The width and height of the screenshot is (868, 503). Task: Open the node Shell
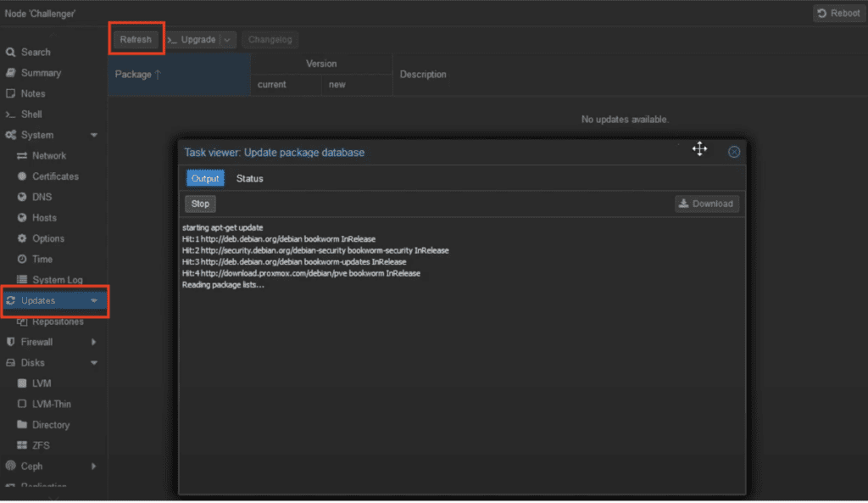tap(31, 114)
